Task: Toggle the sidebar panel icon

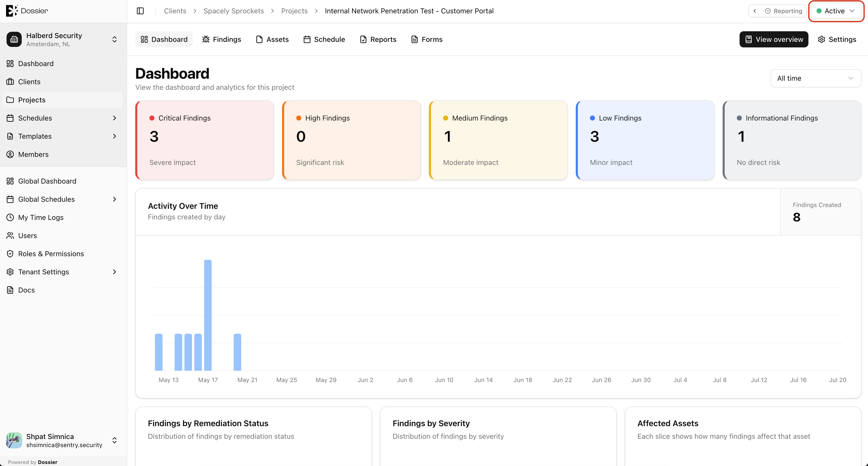Action: pyautogui.click(x=140, y=11)
